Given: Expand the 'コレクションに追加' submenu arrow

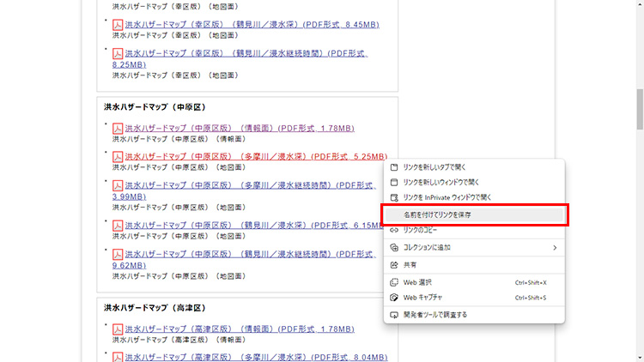Looking at the screenshot, I should (555, 247).
